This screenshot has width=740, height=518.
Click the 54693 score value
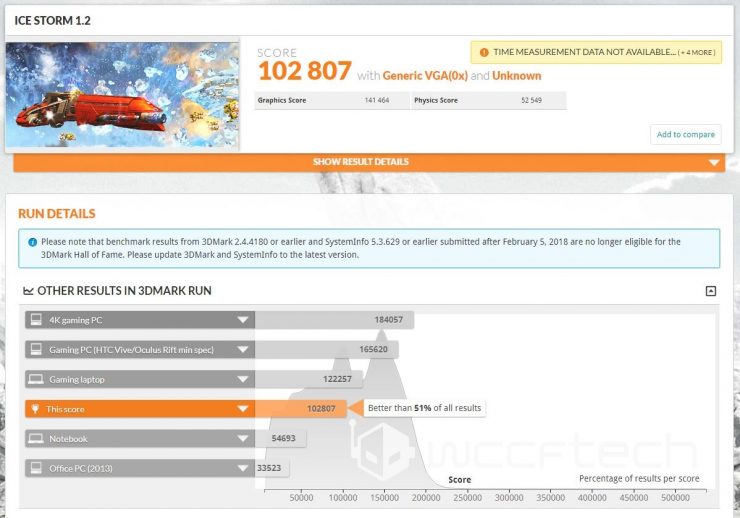pyautogui.click(x=283, y=438)
